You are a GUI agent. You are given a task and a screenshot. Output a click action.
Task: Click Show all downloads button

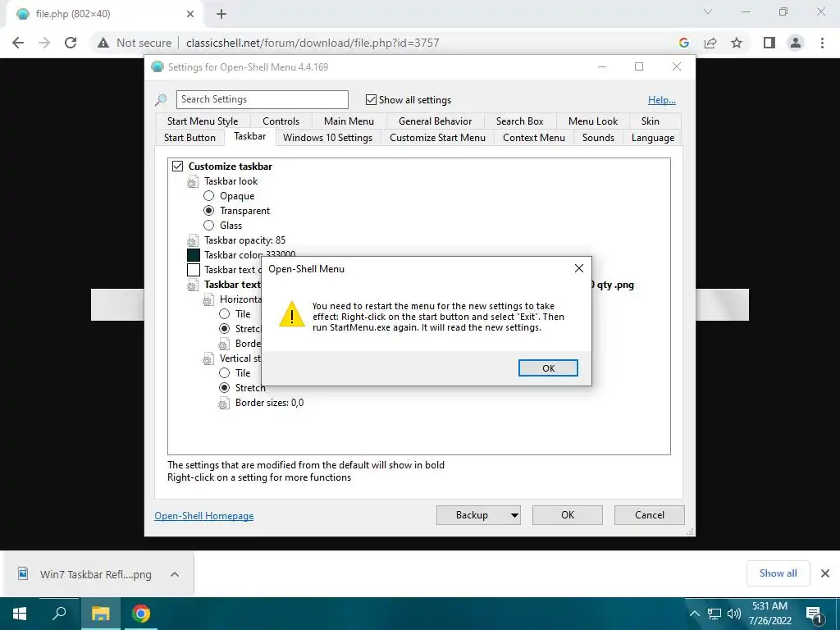pos(778,573)
